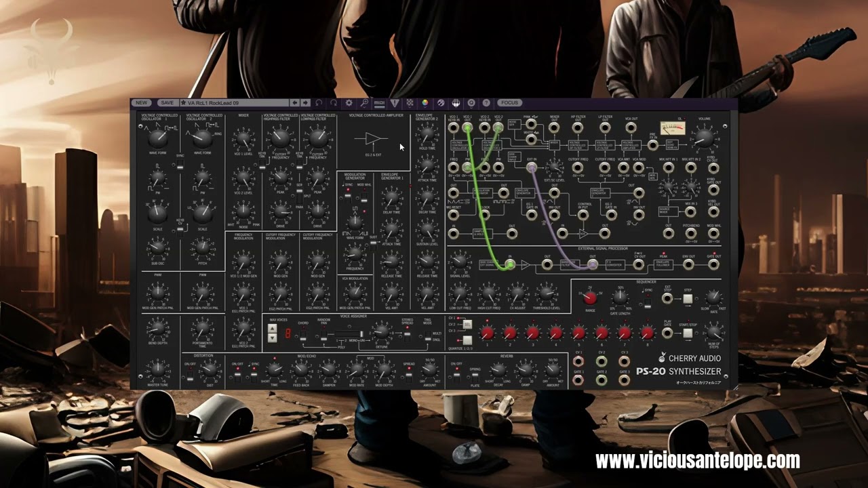
Task: Click the round icon left of keyboard icon
Action: click(x=441, y=103)
